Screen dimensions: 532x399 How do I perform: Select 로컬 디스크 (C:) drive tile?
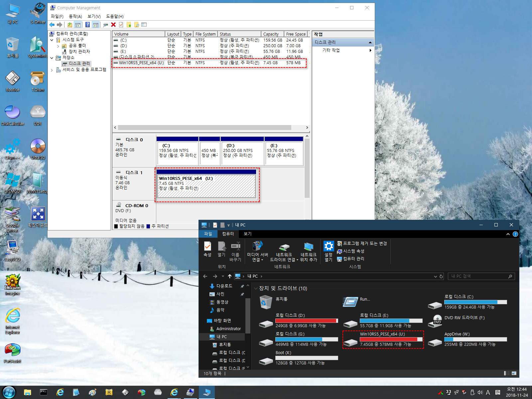tap(468, 302)
